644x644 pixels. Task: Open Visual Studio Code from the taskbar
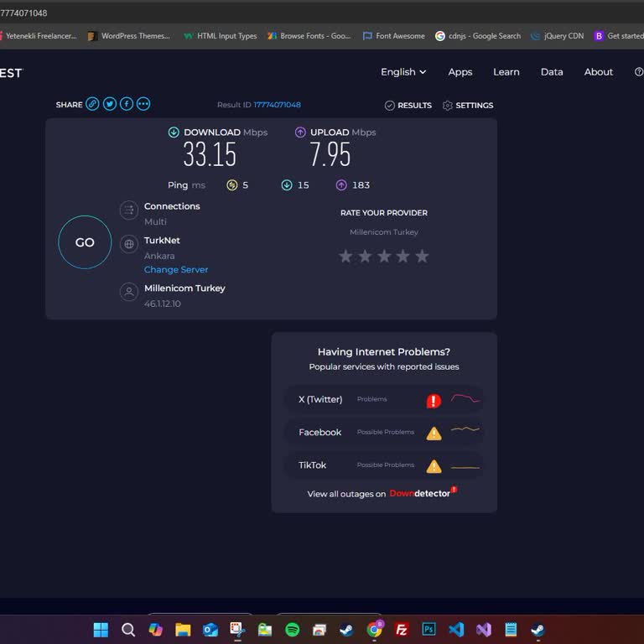(456, 630)
